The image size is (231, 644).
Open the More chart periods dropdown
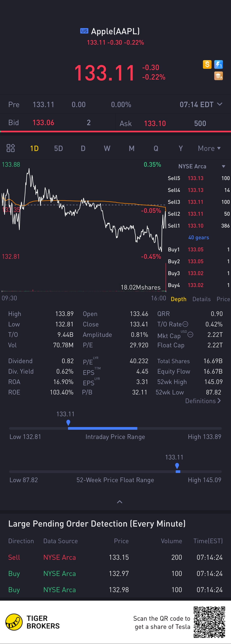pos(209,148)
